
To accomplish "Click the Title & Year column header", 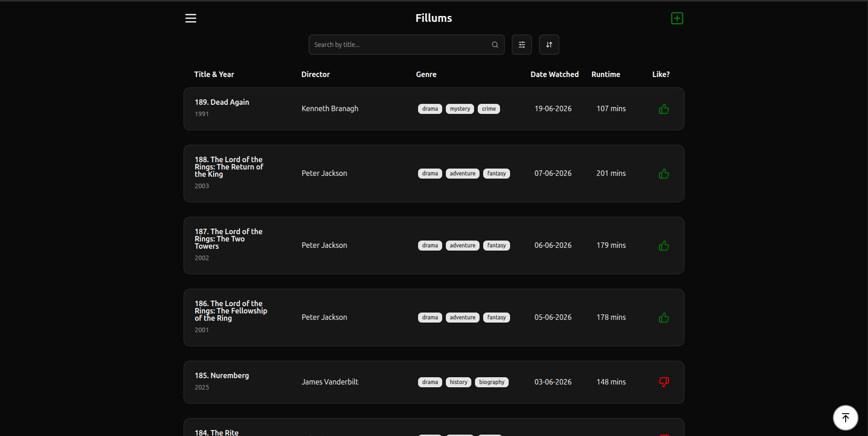I will click(x=214, y=74).
